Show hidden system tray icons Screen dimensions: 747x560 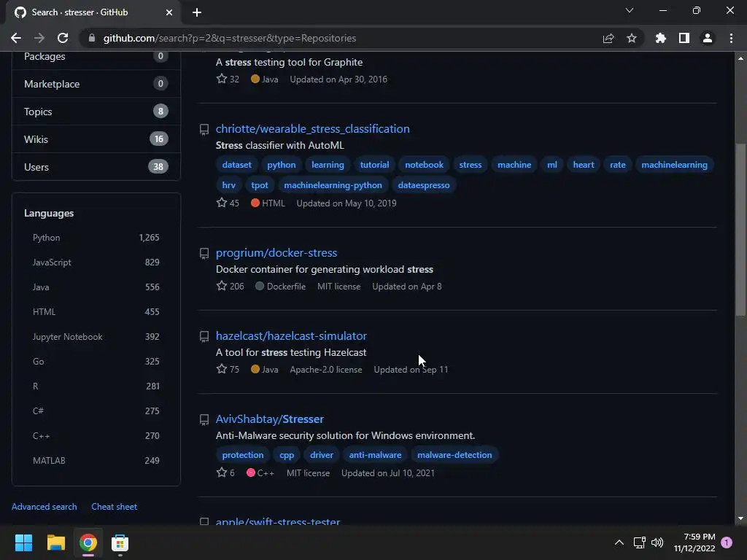[x=619, y=542]
